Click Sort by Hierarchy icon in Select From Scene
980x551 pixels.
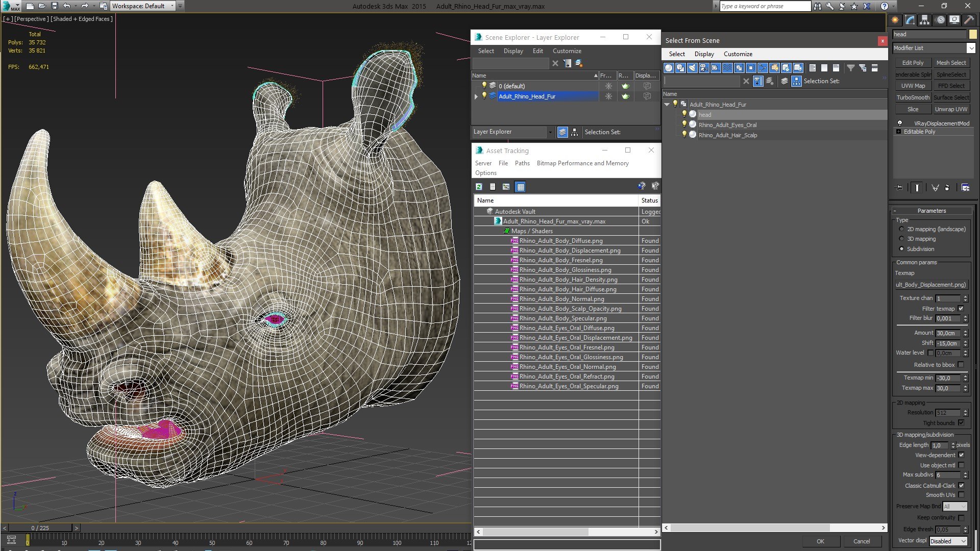(x=797, y=81)
